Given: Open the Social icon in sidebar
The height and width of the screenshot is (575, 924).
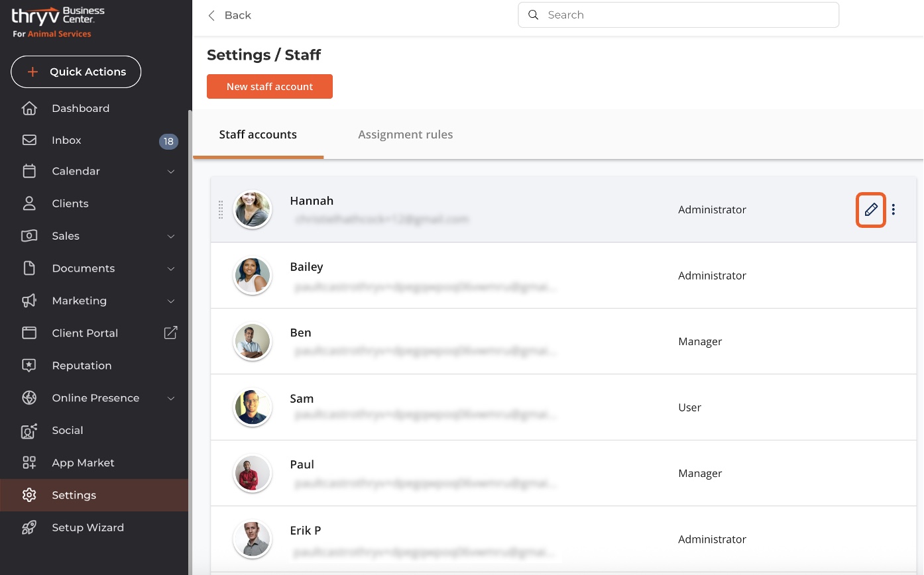Looking at the screenshot, I should click(x=29, y=431).
